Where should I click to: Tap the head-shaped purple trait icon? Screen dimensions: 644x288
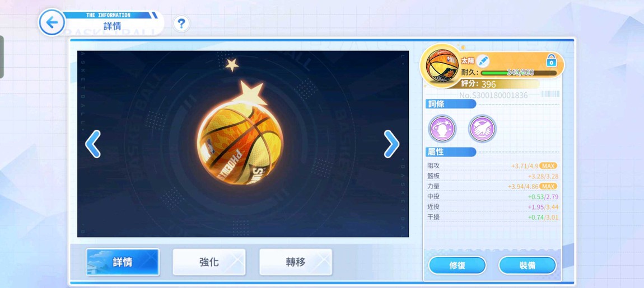pos(442,129)
